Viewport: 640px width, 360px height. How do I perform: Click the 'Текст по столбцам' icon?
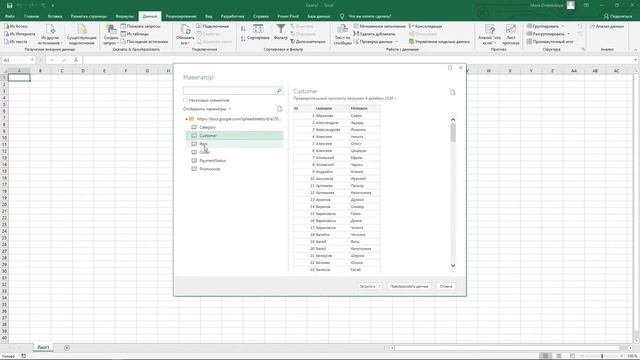pyautogui.click(x=342, y=34)
